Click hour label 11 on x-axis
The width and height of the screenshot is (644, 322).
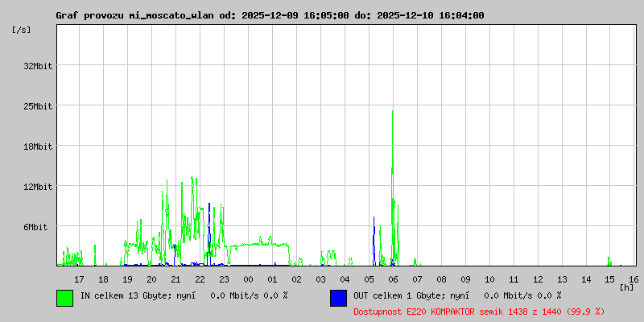pyautogui.click(x=514, y=279)
